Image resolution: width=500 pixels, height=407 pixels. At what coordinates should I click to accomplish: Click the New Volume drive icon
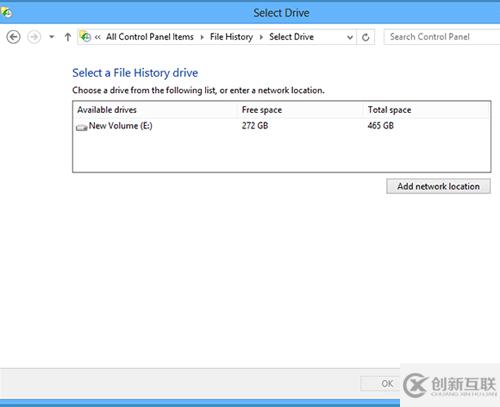[81, 127]
